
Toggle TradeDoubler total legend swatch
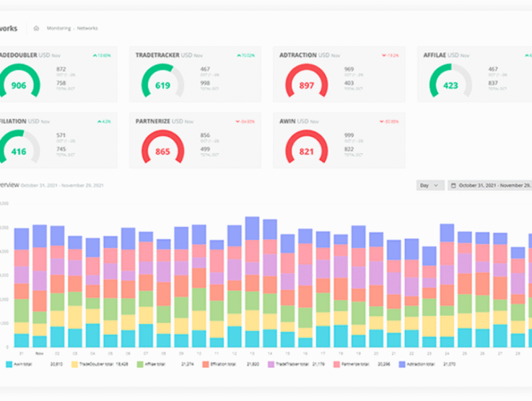click(74, 364)
